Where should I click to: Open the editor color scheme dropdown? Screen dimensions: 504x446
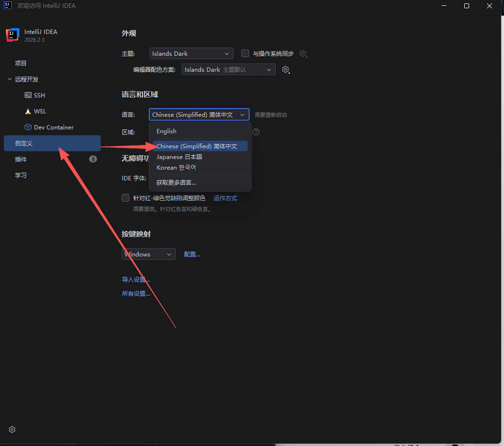coord(229,69)
